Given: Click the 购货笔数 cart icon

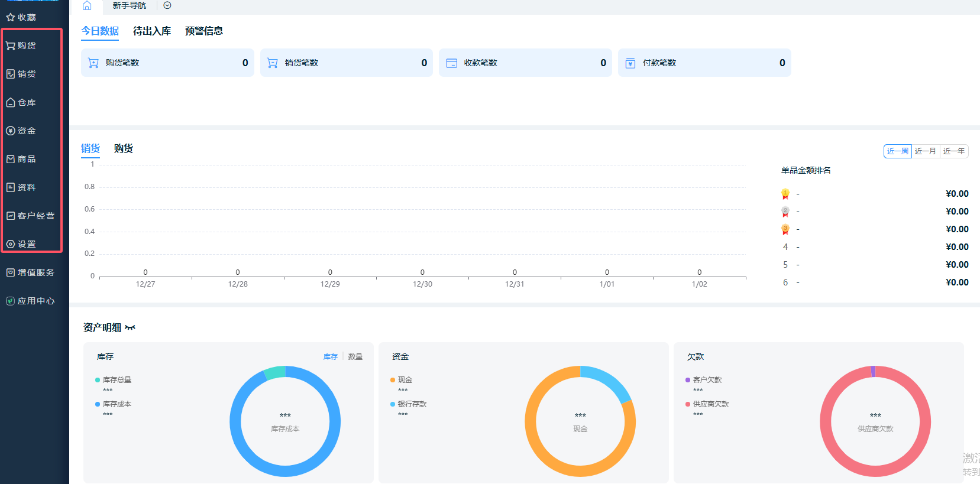Looking at the screenshot, I should [x=93, y=63].
